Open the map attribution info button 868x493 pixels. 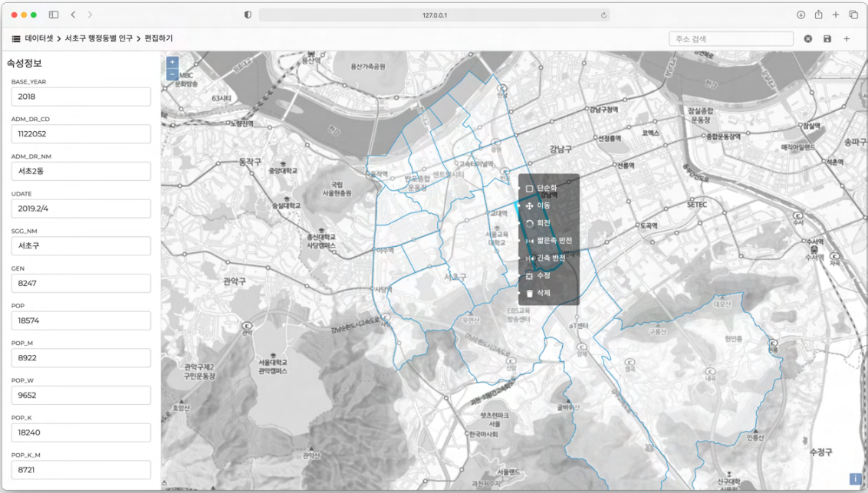855,479
